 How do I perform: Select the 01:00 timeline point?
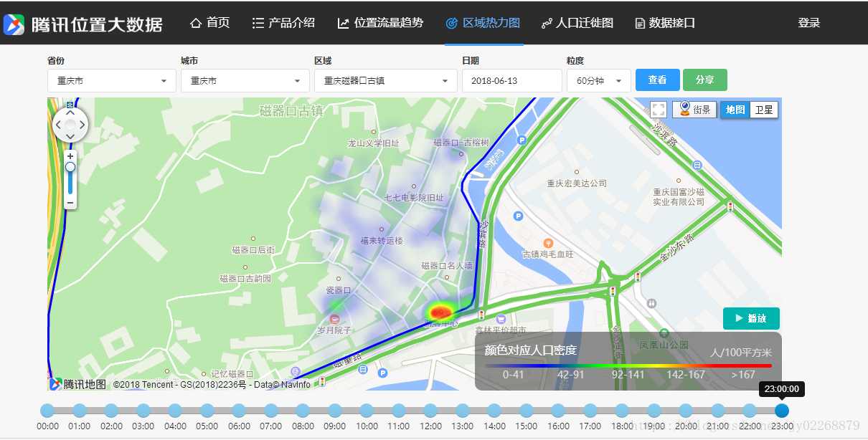80,411
